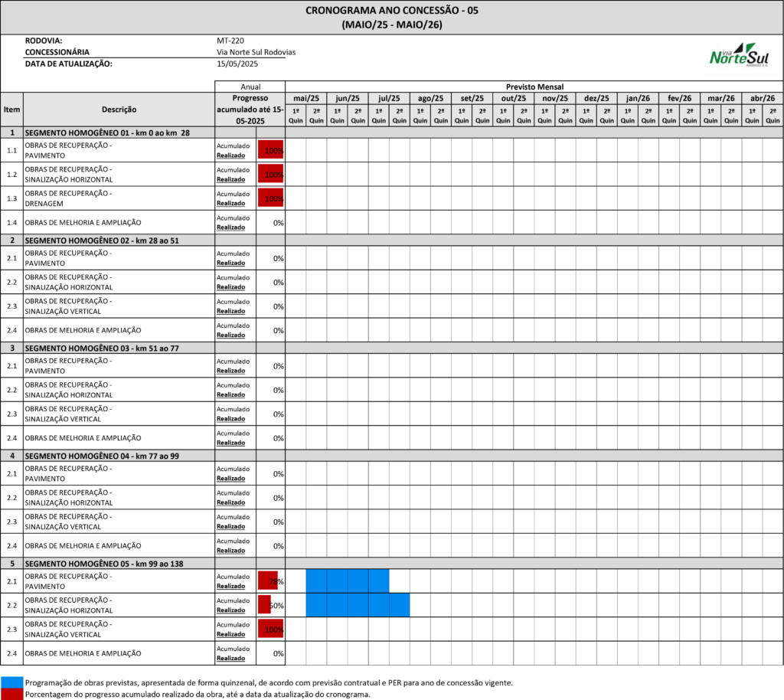Click the Via NorteSul logo
The image size is (784, 700).
pos(739,54)
